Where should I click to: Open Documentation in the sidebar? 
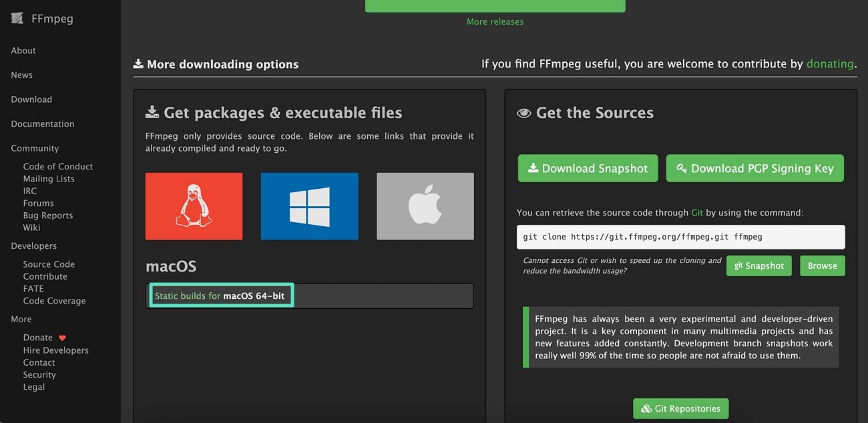click(x=43, y=124)
